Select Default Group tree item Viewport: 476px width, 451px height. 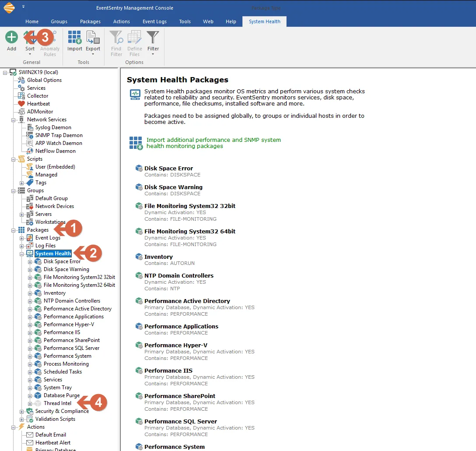pos(51,198)
